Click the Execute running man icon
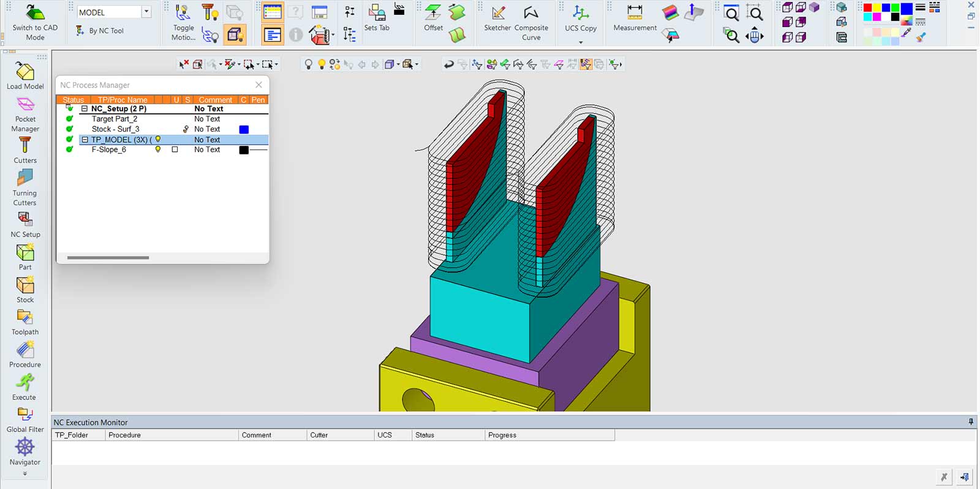 click(x=25, y=382)
